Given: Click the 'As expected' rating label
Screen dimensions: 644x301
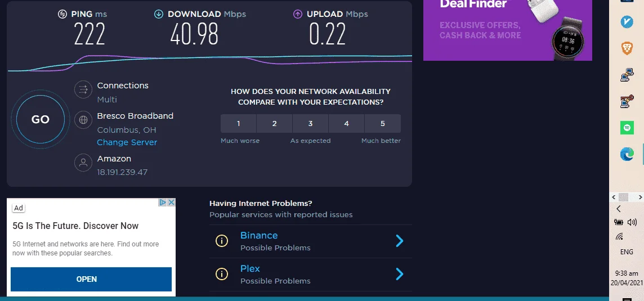Looking at the screenshot, I should 311,141.
